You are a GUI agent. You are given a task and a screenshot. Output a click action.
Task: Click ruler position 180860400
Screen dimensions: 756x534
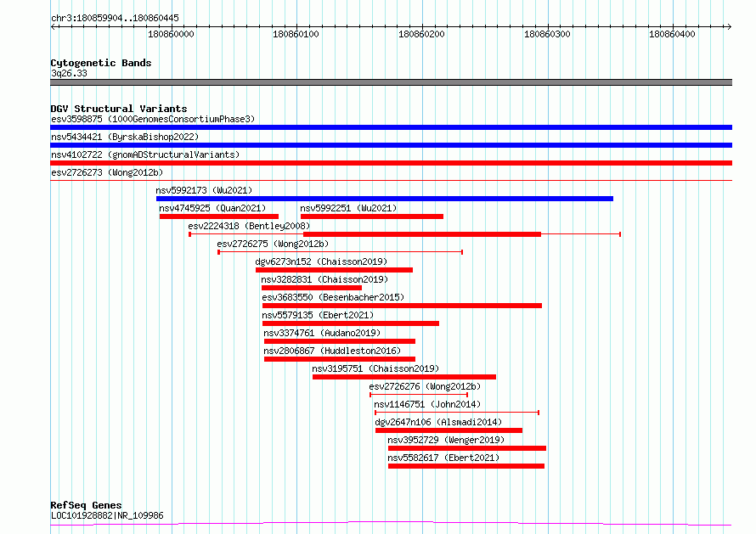(672, 34)
